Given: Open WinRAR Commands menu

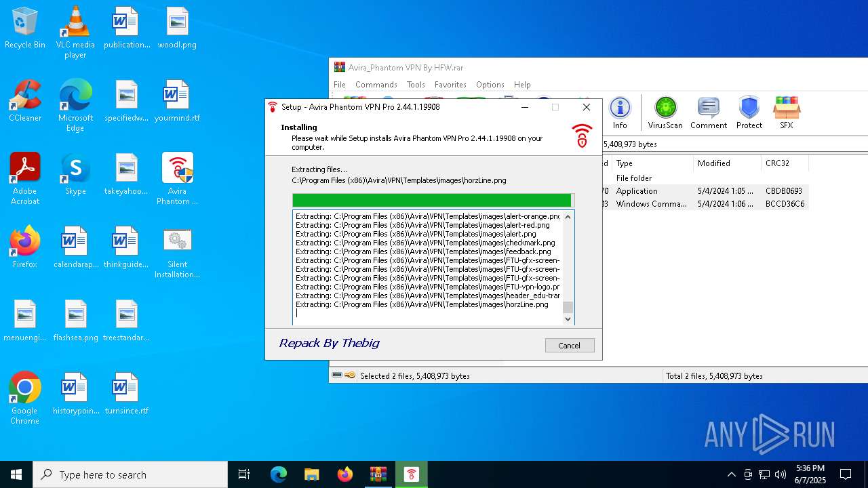Looking at the screenshot, I should (376, 85).
